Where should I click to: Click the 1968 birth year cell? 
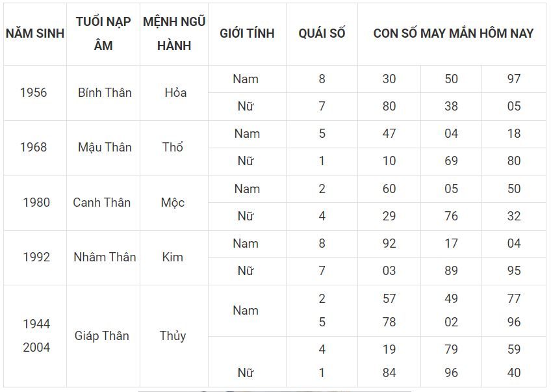pos(33,148)
